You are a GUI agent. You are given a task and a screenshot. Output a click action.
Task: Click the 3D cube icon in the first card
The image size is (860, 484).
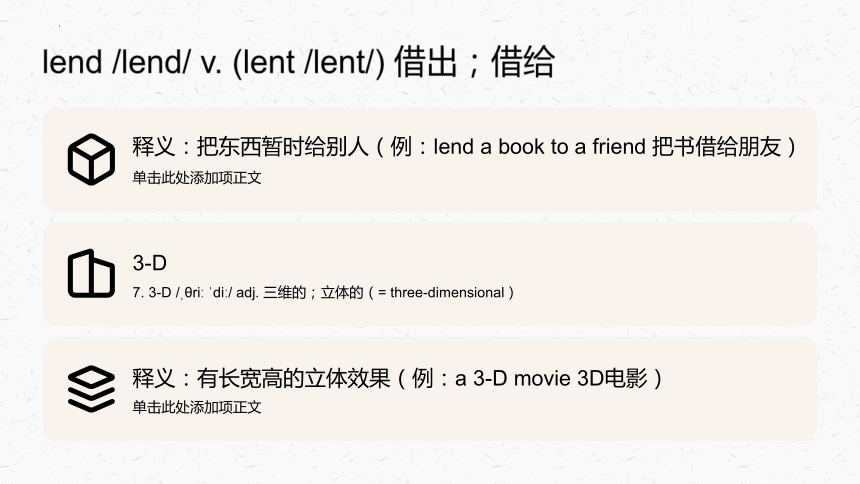(x=92, y=159)
